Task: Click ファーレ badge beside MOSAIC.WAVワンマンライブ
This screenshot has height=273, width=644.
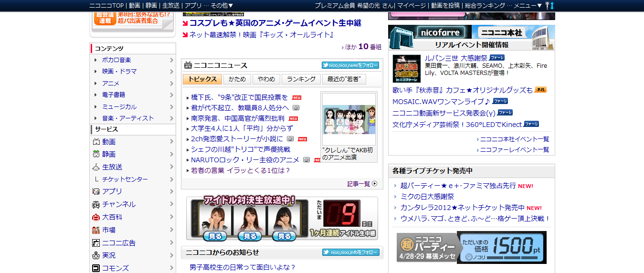Action: click(500, 101)
